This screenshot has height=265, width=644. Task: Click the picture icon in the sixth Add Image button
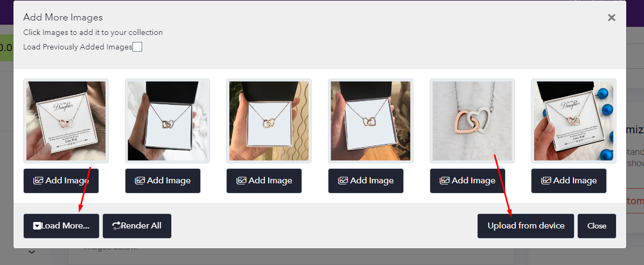pyautogui.click(x=546, y=181)
